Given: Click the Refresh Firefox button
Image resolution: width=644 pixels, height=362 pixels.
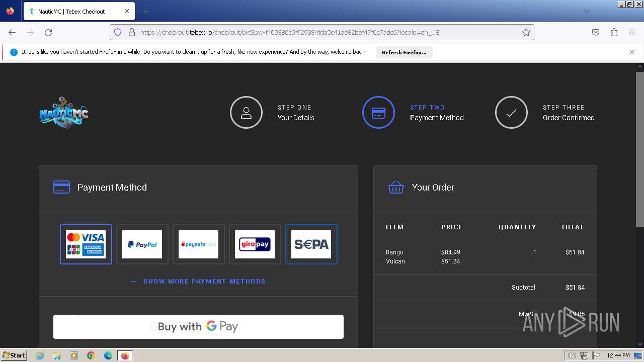Looking at the screenshot, I should pos(404,52).
